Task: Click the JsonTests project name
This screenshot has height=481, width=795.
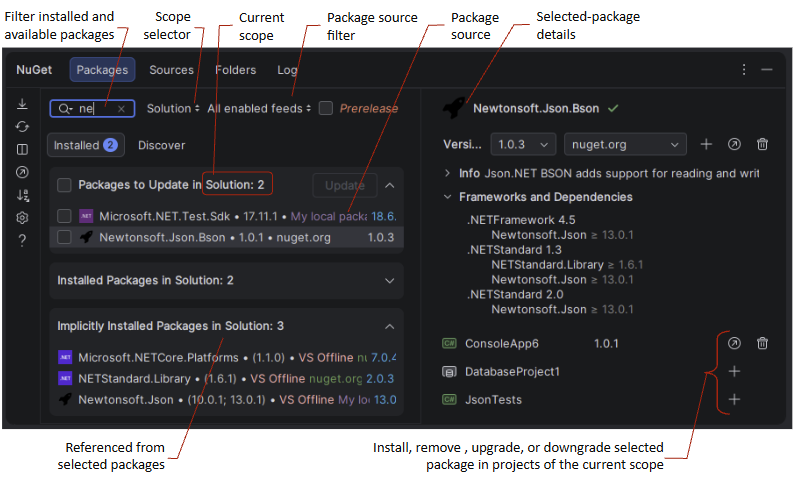Action: tap(493, 400)
